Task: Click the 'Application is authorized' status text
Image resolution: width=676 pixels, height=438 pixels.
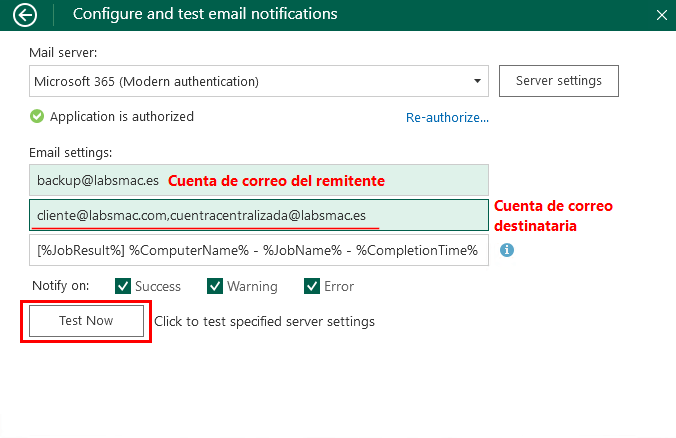Action: click(122, 117)
